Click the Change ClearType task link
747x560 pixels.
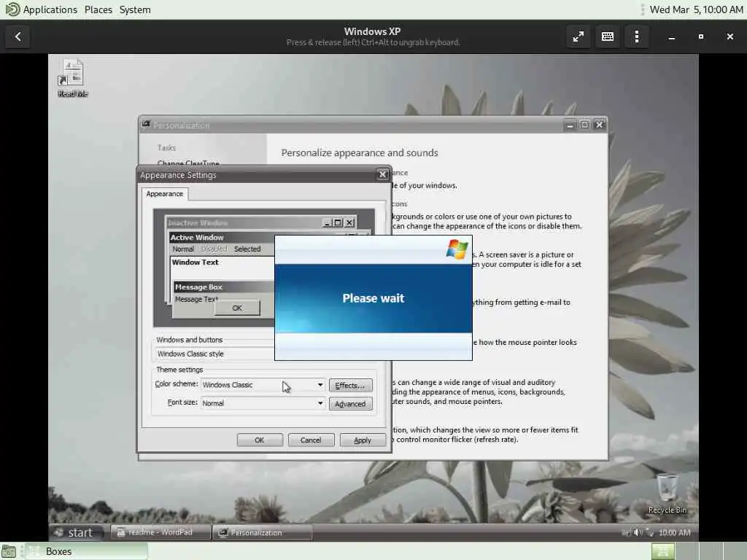tap(188, 163)
